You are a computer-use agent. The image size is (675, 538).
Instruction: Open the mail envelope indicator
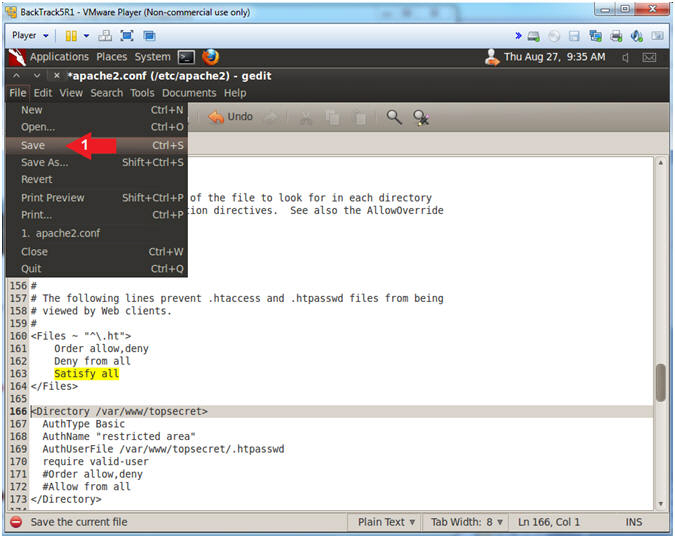tap(649, 57)
